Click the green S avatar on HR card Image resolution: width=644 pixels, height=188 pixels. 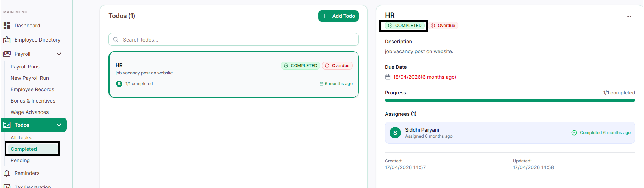(x=119, y=84)
